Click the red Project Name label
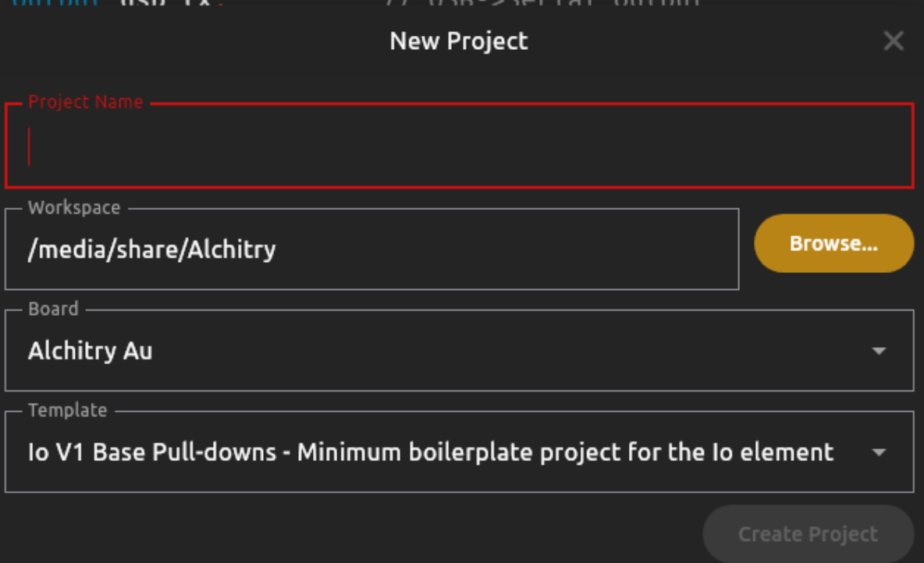Image resolution: width=924 pixels, height=563 pixels. (86, 102)
